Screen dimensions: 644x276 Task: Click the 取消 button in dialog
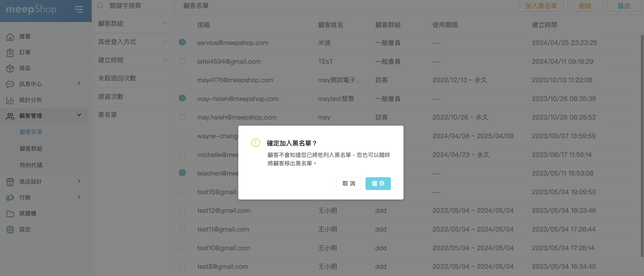pyautogui.click(x=349, y=183)
